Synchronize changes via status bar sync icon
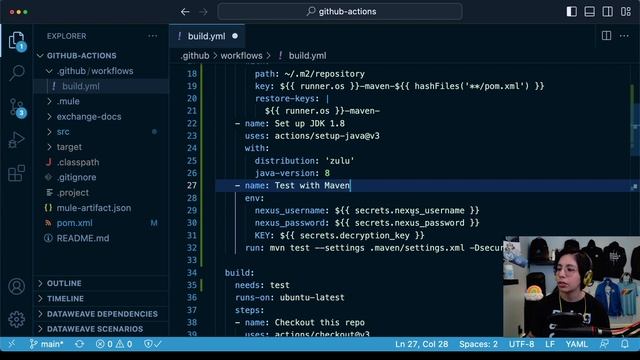The image size is (640, 360). (80, 344)
